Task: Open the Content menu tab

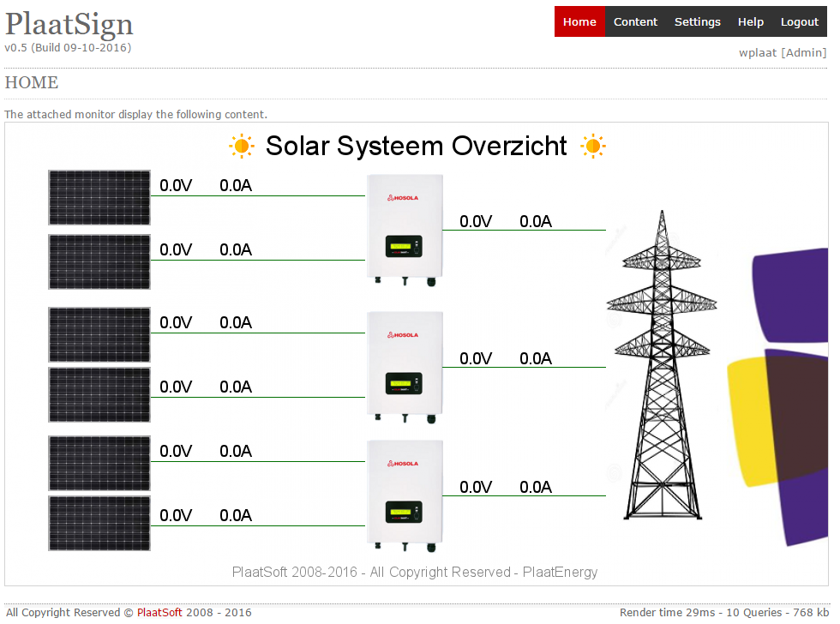Action: pos(635,21)
